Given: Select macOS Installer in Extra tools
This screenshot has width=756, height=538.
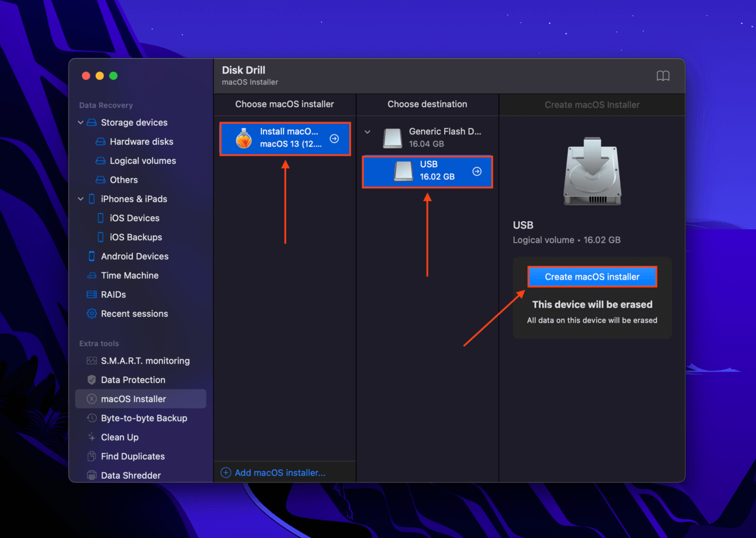Looking at the screenshot, I should pyautogui.click(x=140, y=399).
